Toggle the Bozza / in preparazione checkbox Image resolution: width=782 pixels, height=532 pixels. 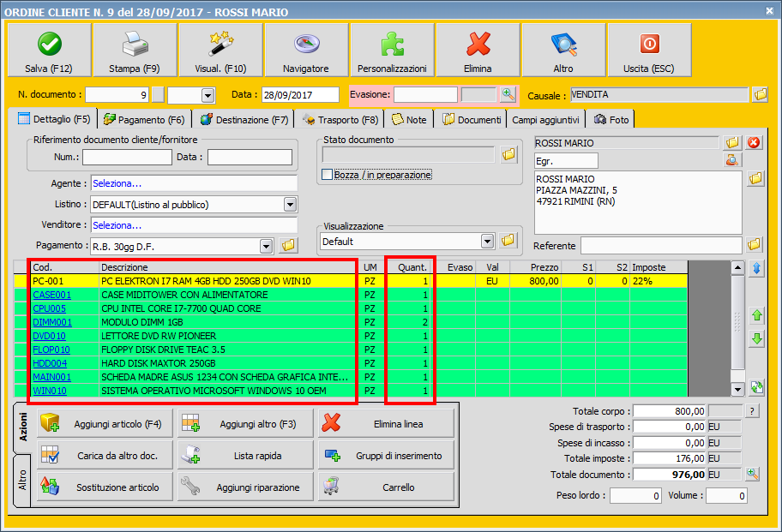[328, 175]
